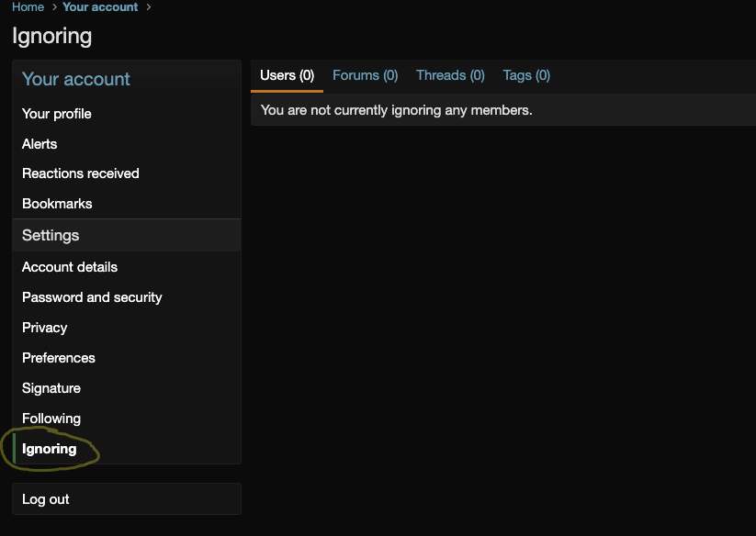Go to the Alerts page
Viewport: 756px width, 536px height.
point(39,144)
